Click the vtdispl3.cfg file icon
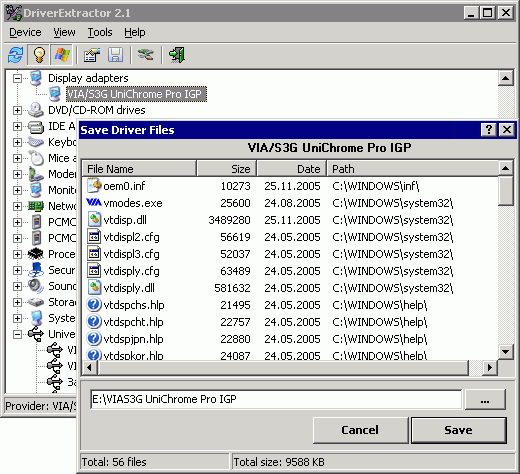This screenshot has height=474, width=520. [x=94, y=254]
